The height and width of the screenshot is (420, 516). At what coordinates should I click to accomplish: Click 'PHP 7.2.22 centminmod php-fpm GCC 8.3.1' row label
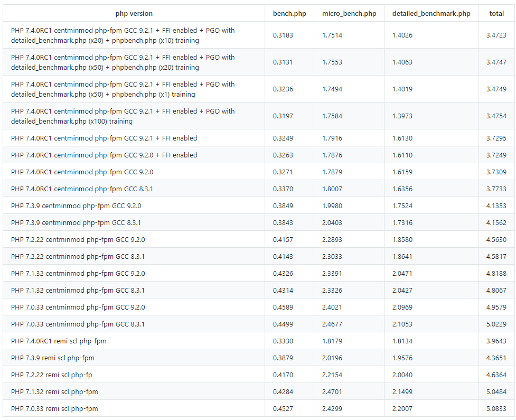[78, 256]
